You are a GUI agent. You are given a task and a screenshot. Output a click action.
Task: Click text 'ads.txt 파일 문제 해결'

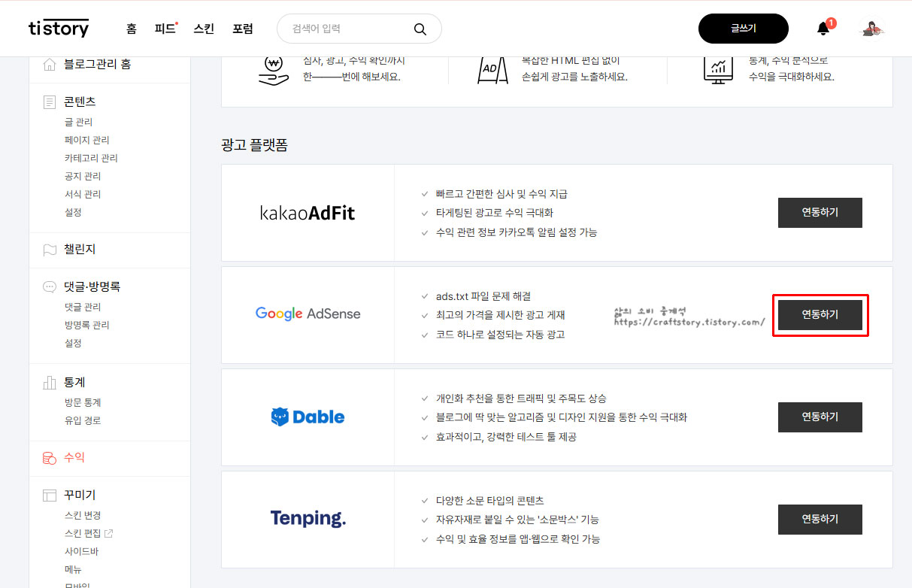[x=483, y=296]
